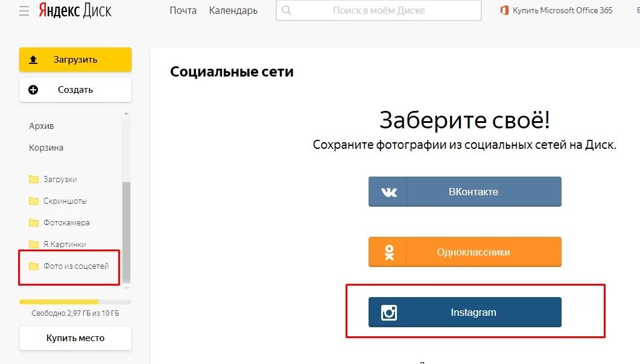
Task: Click the Microsoft Office 365 icon
Action: (x=504, y=11)
